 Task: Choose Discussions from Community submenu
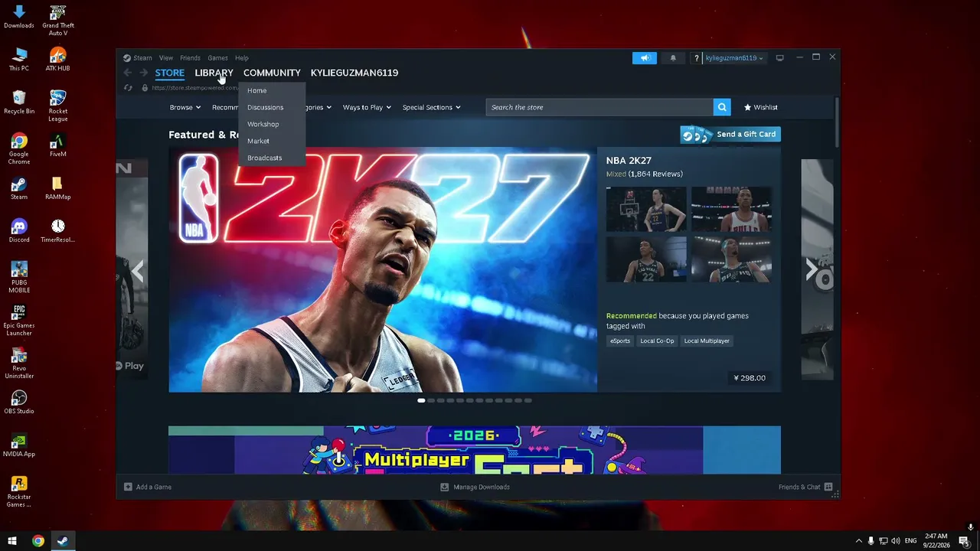[x=272, y=107]
